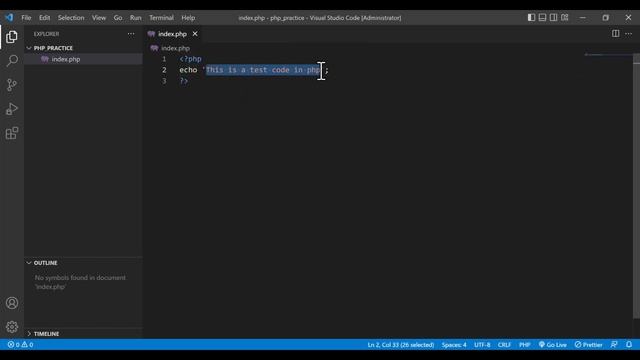Viewport: 640px width, 360px height.
Task: Restore down the Visual Studio Code window
Action: [x=605, y=18]
